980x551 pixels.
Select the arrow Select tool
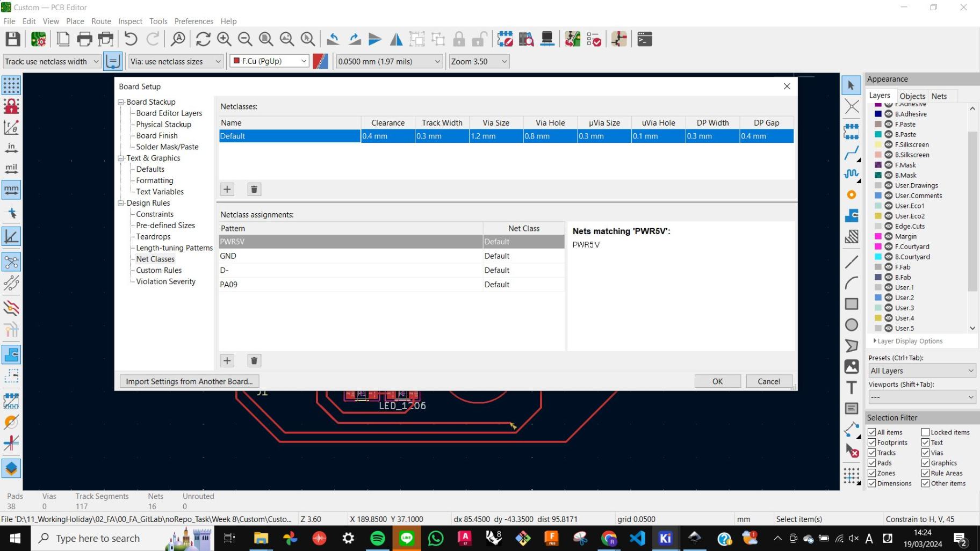coord(851,85)
